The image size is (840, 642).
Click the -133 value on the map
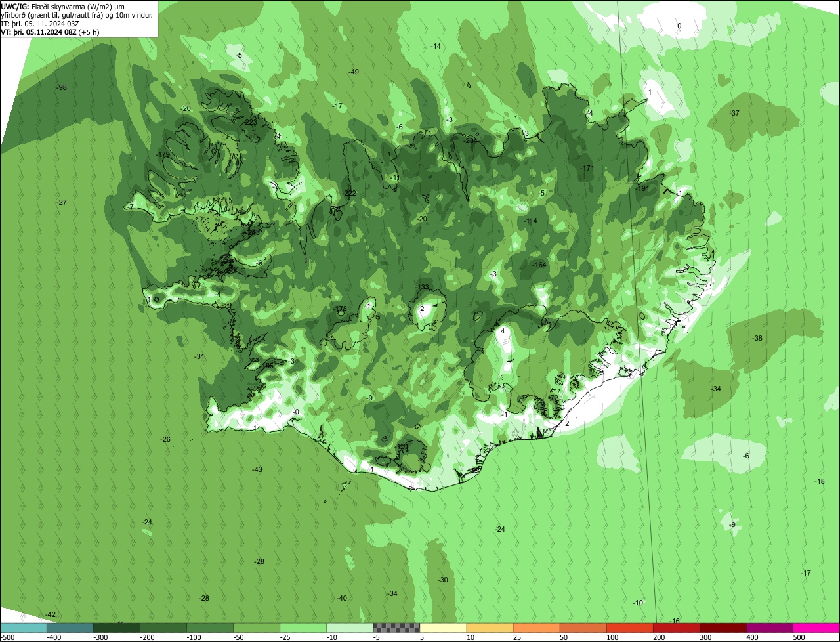pos(423,287)
